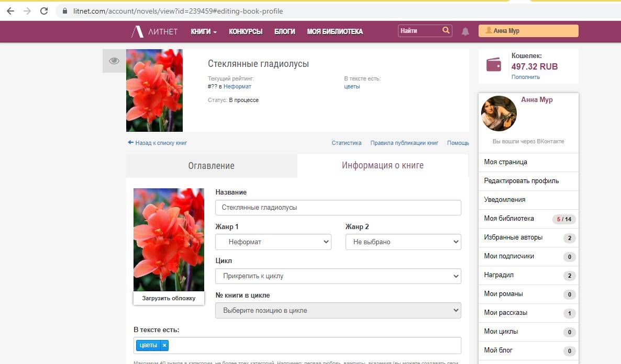Click the wallet icon
621x364 pixels.
click(x=494, y=65)
